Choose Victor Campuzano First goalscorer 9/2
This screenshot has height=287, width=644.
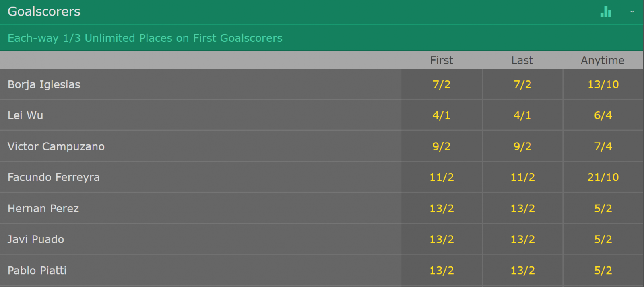point(442,146)
